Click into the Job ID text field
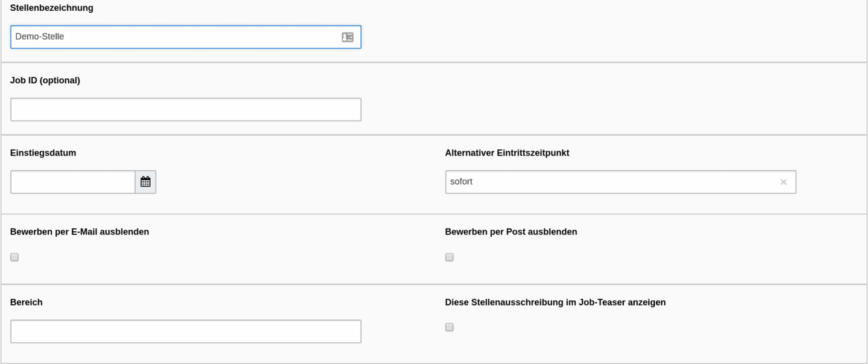Image resolution: width=868 pixels, height=364 pixels. pyautogui.click(x=186, y=110)
